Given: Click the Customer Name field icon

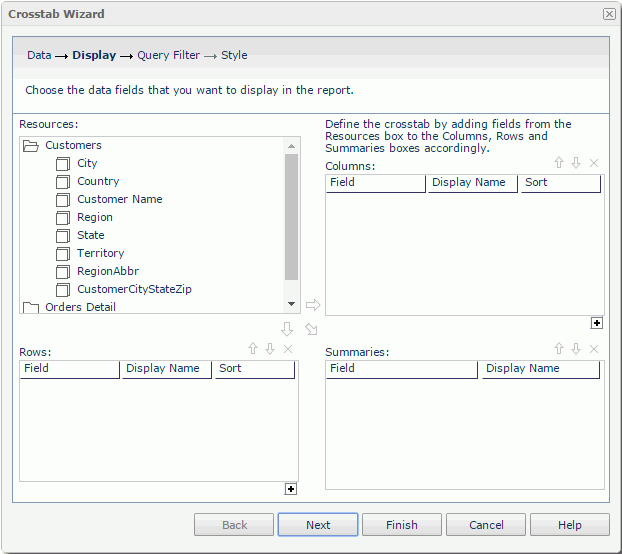Looking at the screenshot, I should [x=63, y=199].
